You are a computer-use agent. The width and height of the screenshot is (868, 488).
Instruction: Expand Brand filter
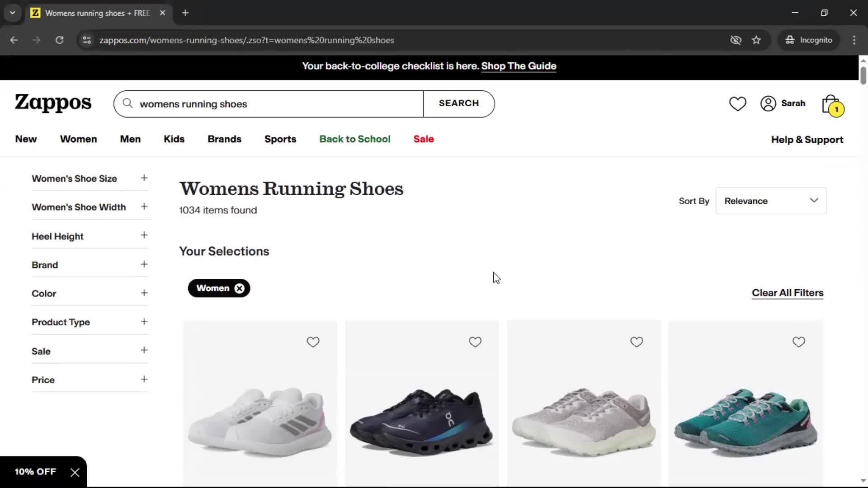coord(90,265)
